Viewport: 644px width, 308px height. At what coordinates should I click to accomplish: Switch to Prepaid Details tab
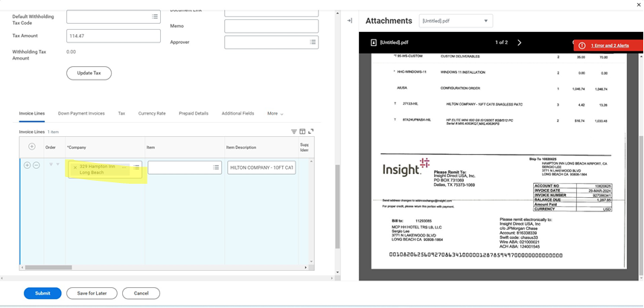(x=194, y=113)
